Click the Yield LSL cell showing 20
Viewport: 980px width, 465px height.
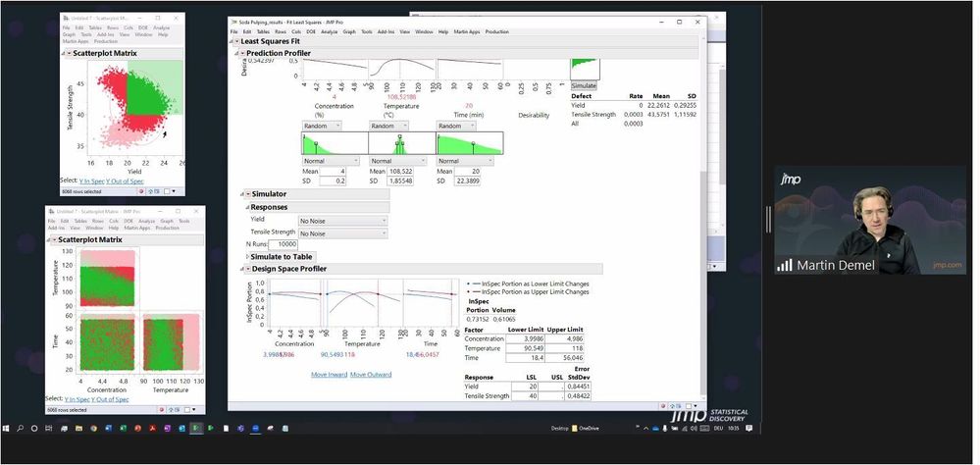(x=526, y=387)
